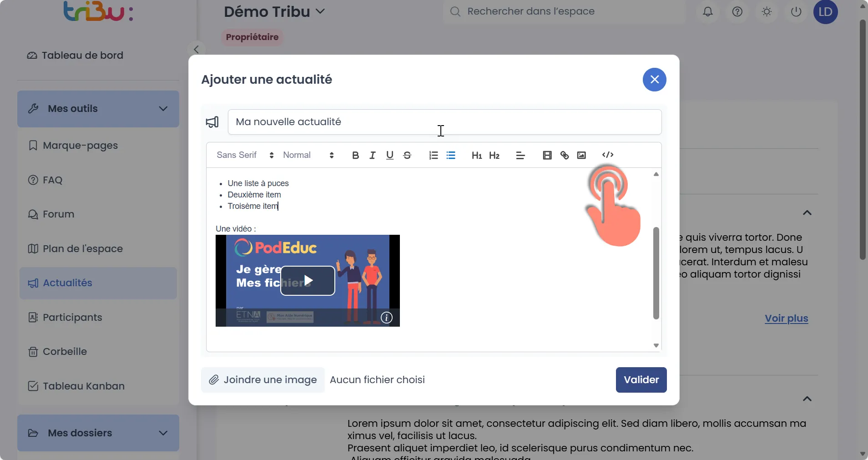
Task: Click Joindre une image button
Action: tap(262, 380)
